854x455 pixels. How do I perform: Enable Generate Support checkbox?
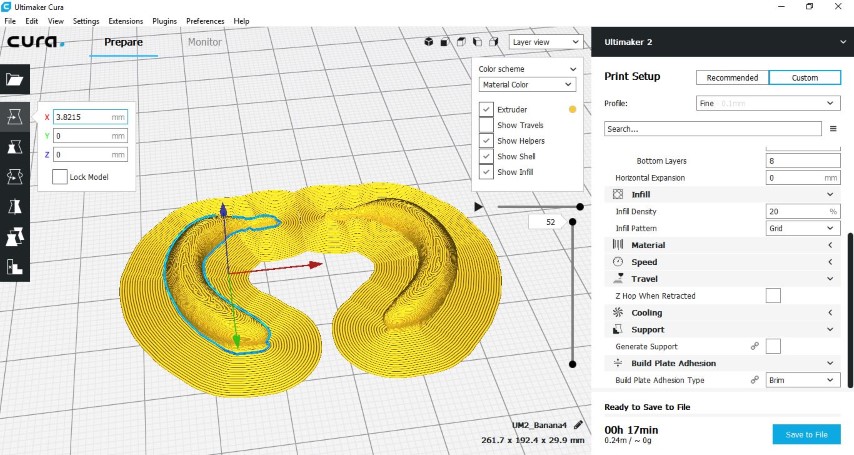click(x=773, y=346)
